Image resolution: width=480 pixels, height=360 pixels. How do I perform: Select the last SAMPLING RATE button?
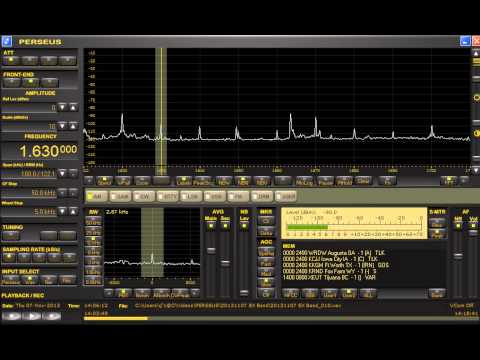(70, 257)
